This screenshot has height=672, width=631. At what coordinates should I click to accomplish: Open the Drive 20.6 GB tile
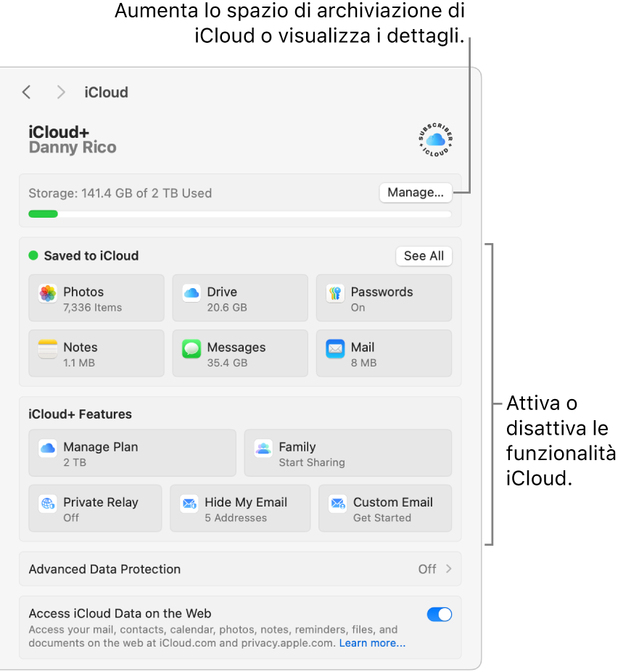(240, 298)
